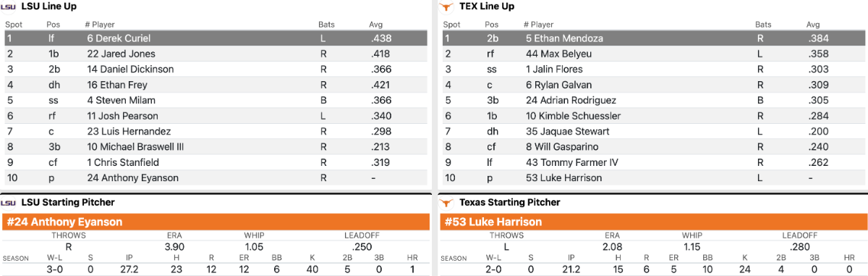The width and height of the screenshot is (868, 276).
Task: Click the Pos column header in LSU lineup
Action: point(54,25)
